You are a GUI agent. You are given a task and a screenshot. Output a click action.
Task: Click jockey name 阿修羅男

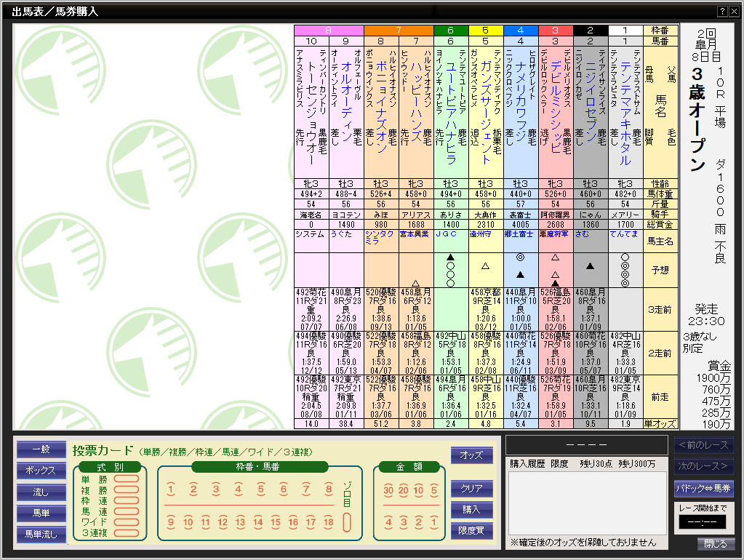click(x=556, y=215)
